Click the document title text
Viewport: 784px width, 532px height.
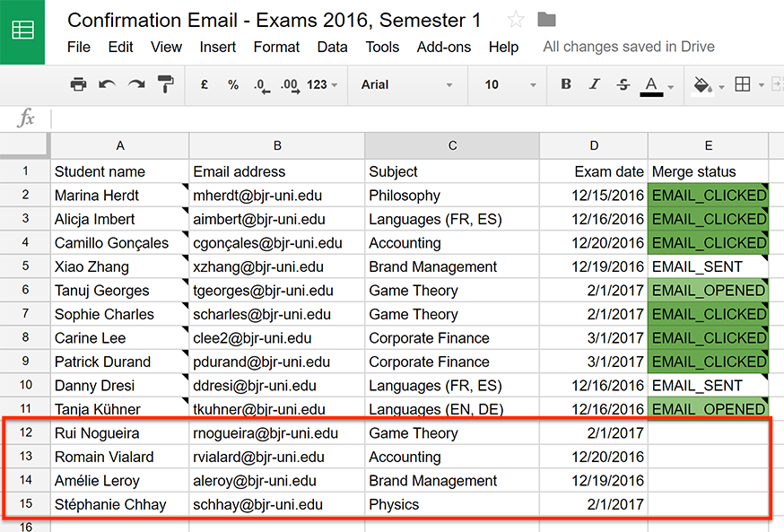[274, 21]
